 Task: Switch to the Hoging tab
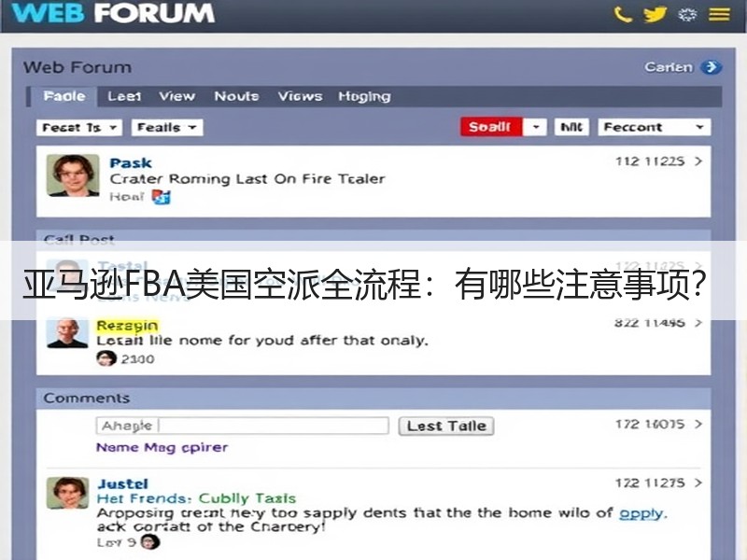click(364, 97)
